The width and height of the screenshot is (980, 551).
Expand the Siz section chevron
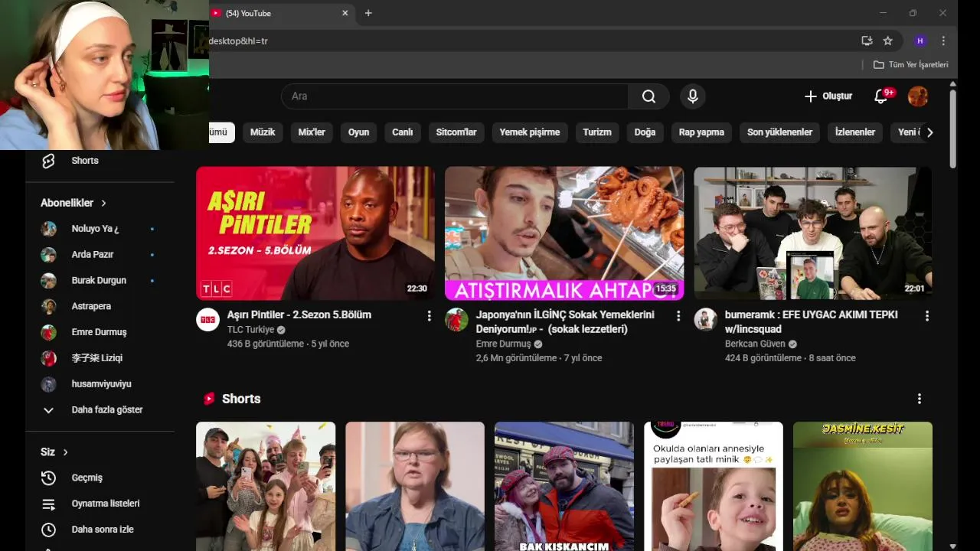(65, 452)
